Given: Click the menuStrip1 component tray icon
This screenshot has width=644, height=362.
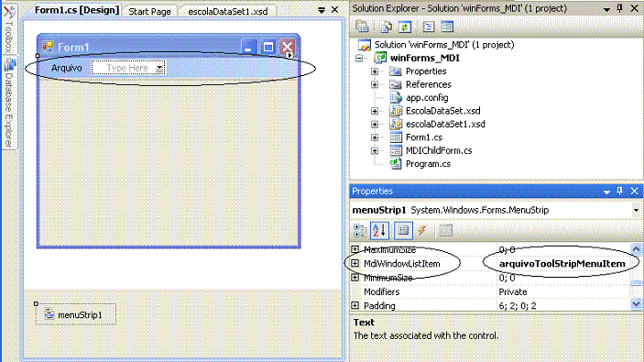Looking at the screenshot, I should tap(49, 314).
